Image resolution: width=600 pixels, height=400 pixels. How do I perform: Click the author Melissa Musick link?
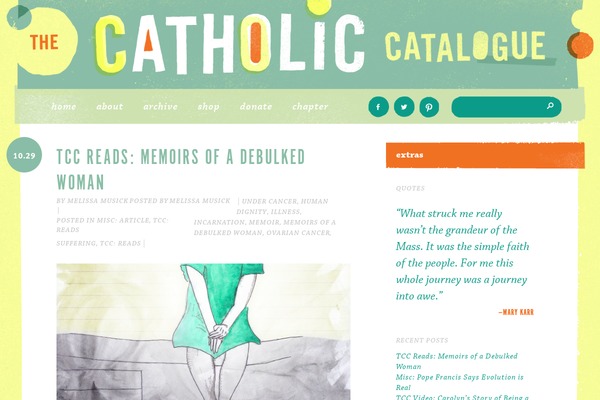[x=98, y=201]
